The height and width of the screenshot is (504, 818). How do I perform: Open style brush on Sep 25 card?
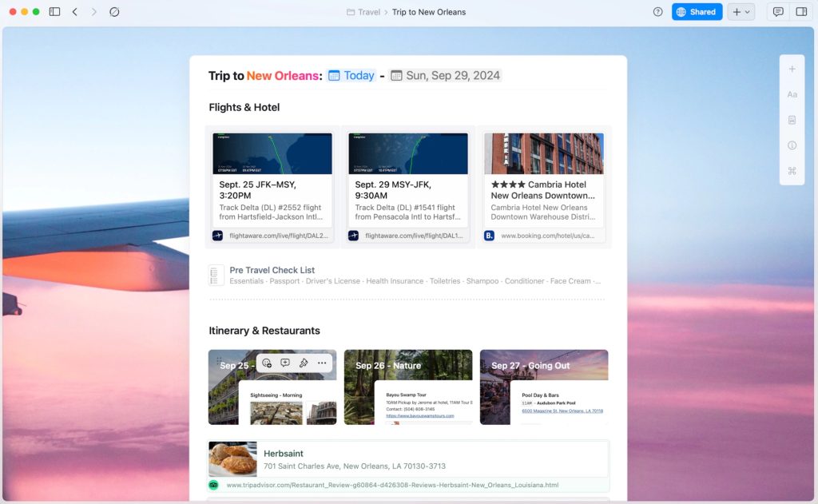[x=304, y=363]
